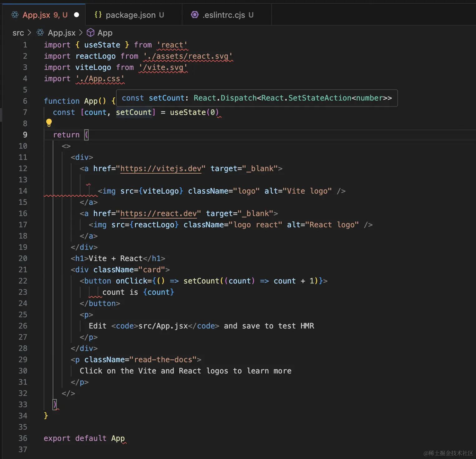Screen dimensions: 476x459
Task: Follow the https://react.dev link on line 16
Action: 158,214
